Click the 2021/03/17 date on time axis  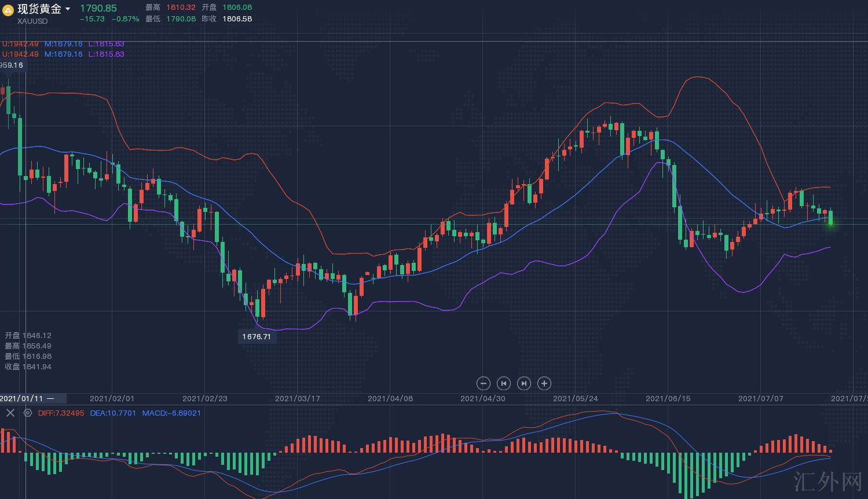pyautogui.click(x=297, y=398)
